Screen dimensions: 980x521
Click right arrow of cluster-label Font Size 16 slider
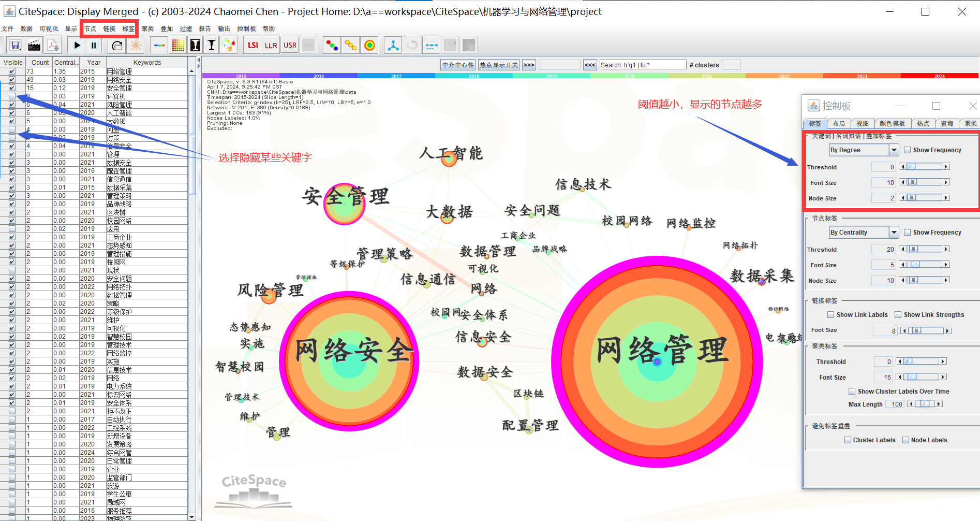[x=943, y=377]
